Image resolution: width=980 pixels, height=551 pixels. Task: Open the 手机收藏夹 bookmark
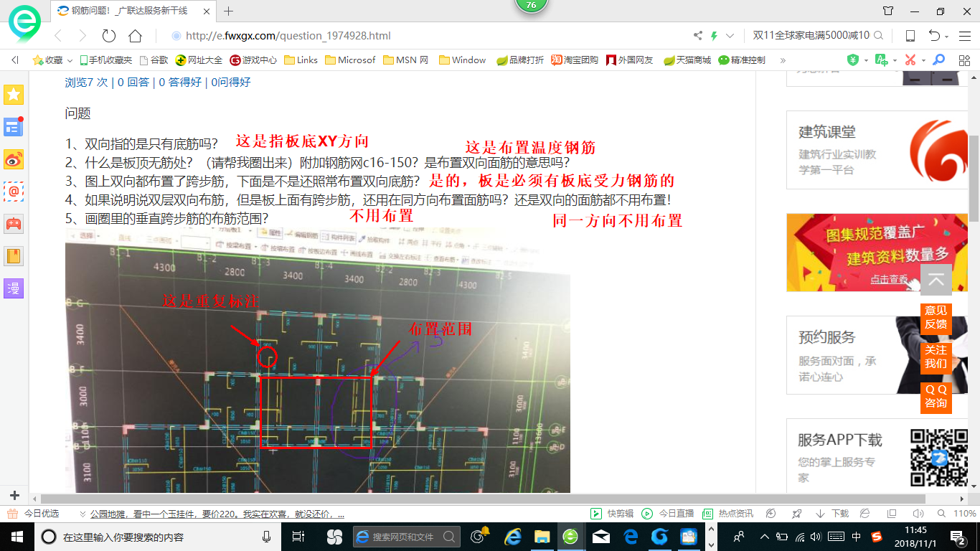(x=105, y=60)
